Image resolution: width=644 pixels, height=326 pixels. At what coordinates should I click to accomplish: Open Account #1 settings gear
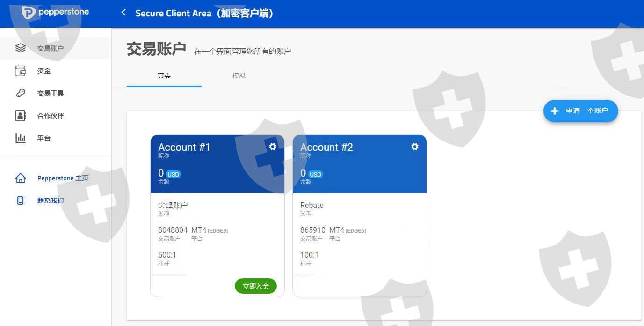273,147
